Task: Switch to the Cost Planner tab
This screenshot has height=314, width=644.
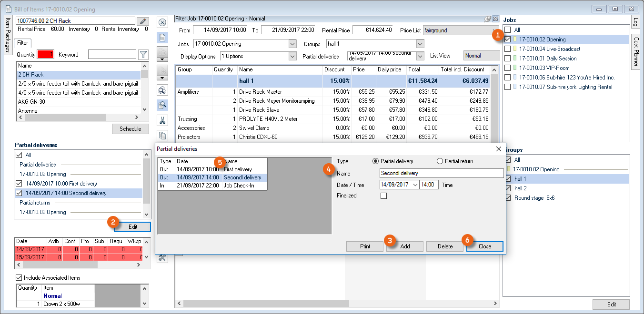Action: point(636,52)
